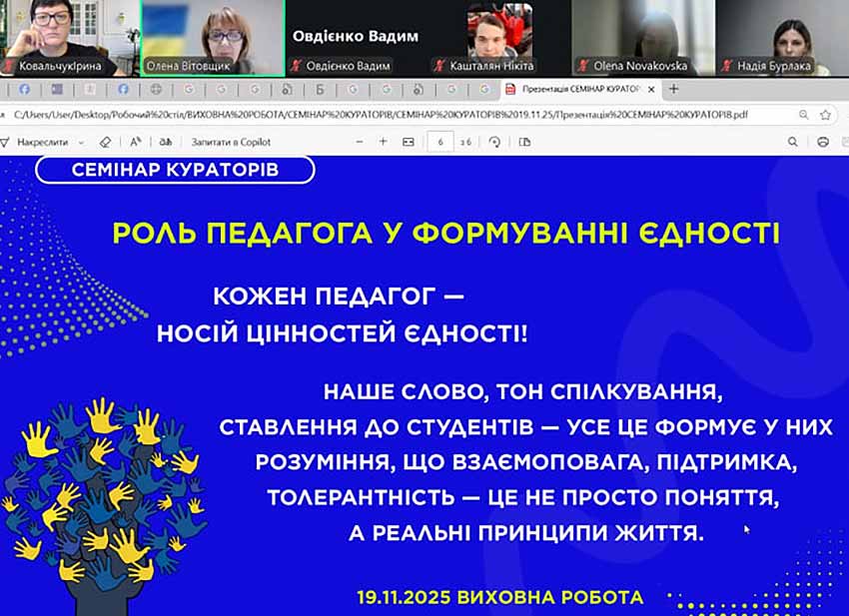Click the translate icon beside Read aloud
Image resolution: width=849 pixels, height=616 pixels.
click(166, 142)
